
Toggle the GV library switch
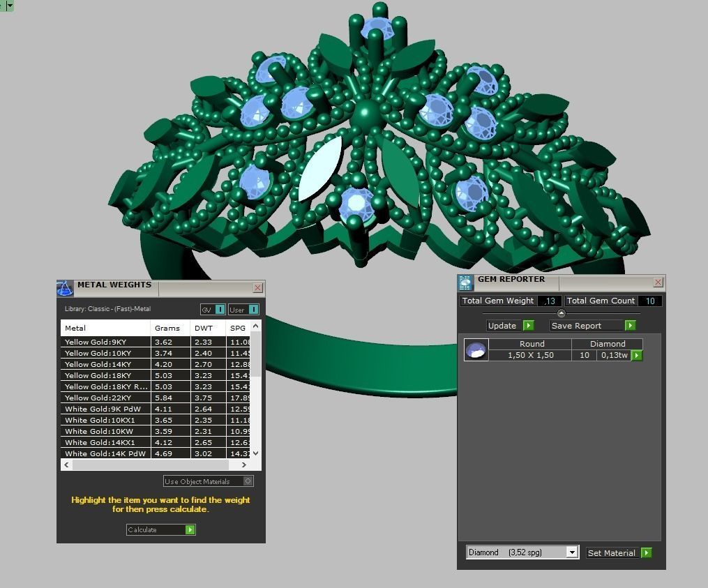tap(220, 310)
